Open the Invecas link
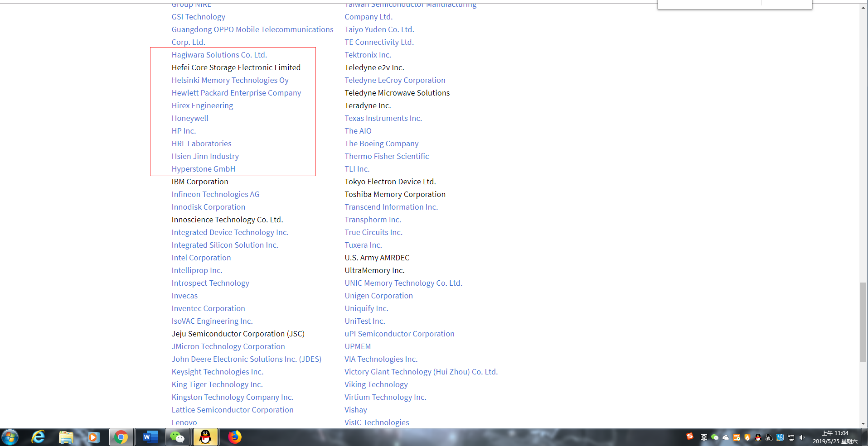This screenshot has width=868, height=446. [184, 296]
